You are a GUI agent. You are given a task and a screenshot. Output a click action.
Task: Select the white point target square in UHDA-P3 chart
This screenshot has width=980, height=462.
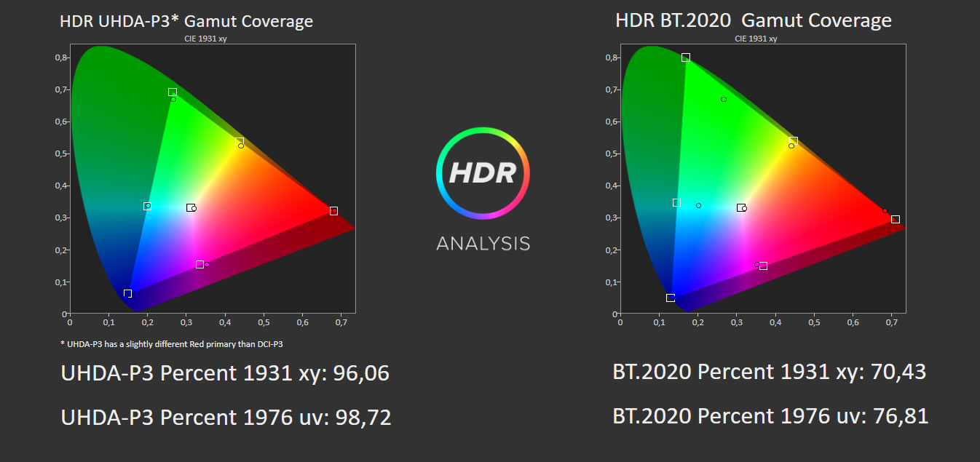190,207
